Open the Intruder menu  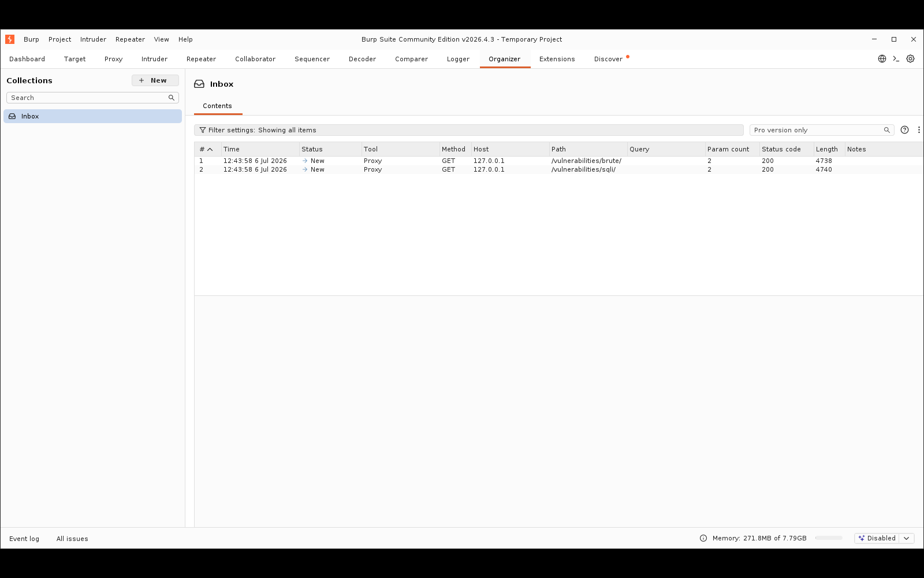point(93,39)
